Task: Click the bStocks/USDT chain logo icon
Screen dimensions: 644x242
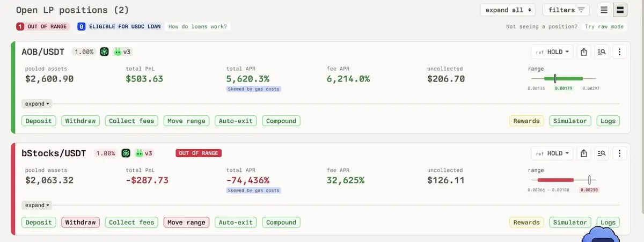Action: click(126, 153)
